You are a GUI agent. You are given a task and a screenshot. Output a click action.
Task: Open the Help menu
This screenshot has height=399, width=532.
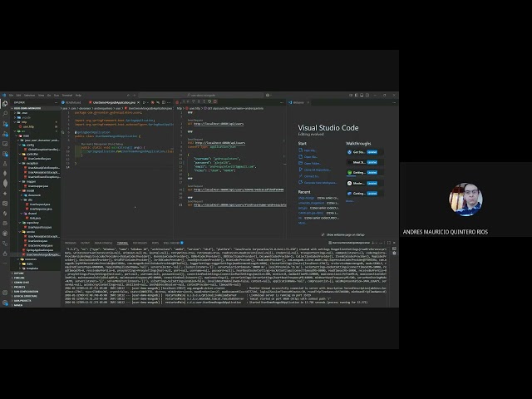coord(78,96)
